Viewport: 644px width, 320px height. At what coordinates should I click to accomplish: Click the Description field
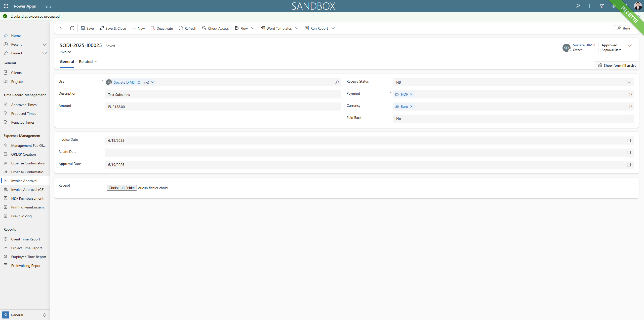pyautogui.click(x=223, y=94)
